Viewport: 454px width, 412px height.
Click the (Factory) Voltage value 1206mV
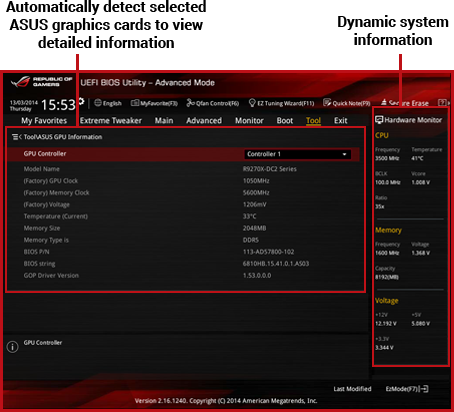click(x=254, y=204)
